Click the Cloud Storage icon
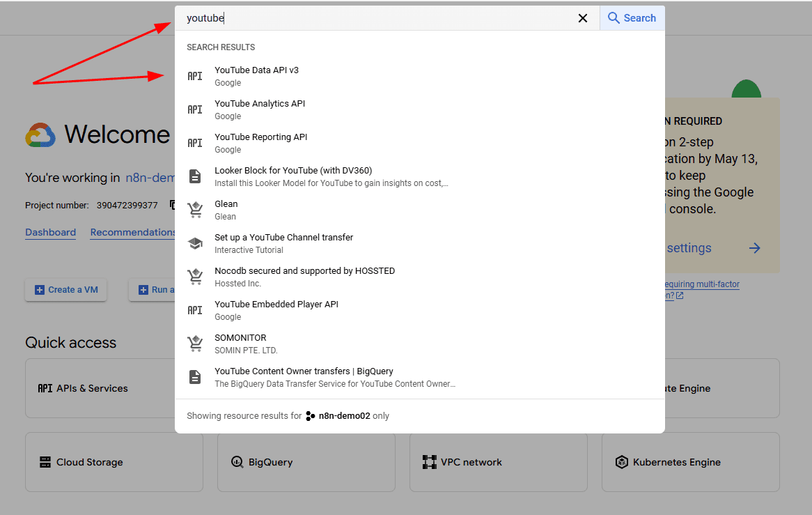This screenshot has width=812, height=515. pyautogui.click(x=45, y=462)
